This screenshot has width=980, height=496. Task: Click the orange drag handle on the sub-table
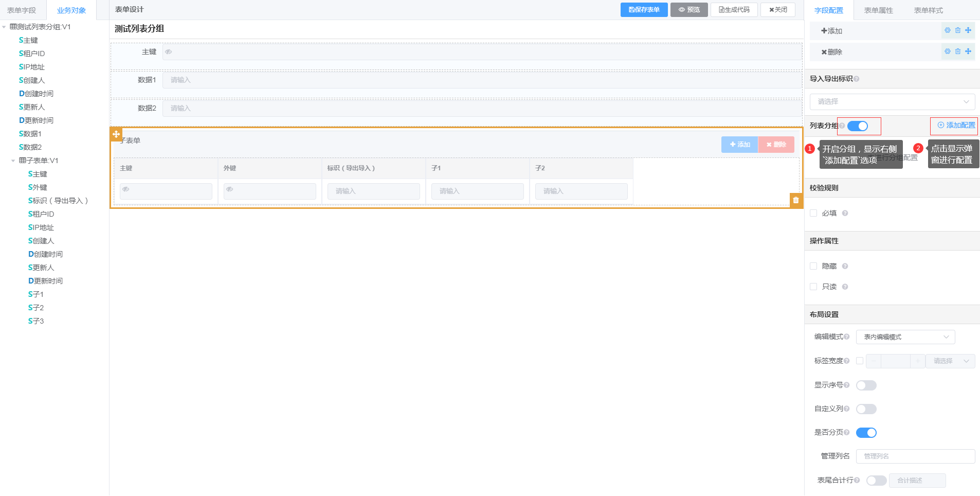pos(116,134)
